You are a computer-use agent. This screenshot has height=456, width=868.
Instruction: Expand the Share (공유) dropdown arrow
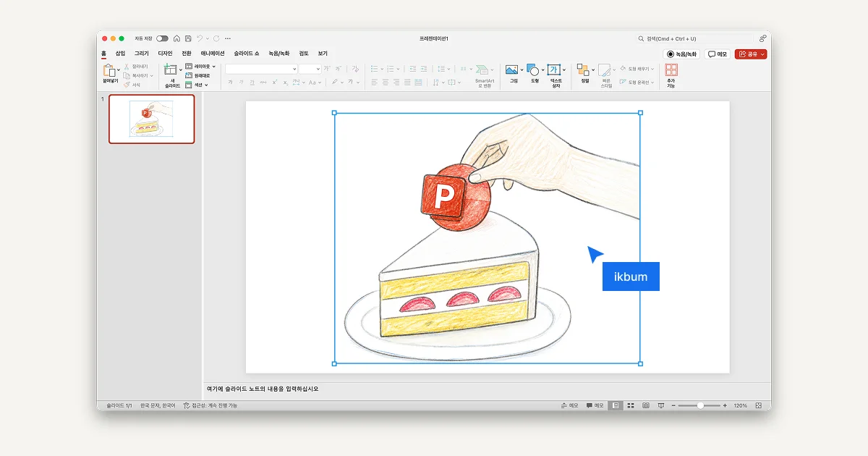point(763,54)
